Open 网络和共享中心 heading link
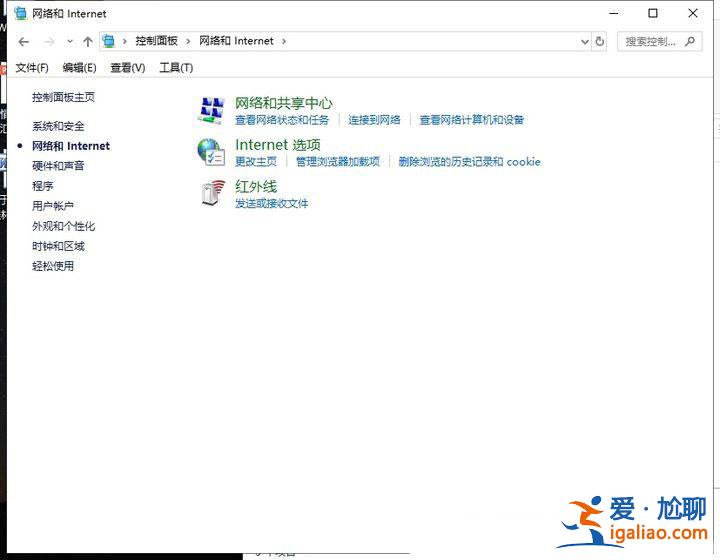Screen dimensions: 720x560 [x=283, y=103]
